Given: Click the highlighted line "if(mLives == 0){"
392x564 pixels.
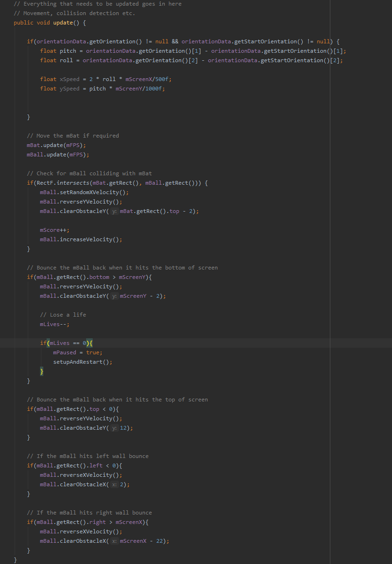Looking at the screenshot, I should (66, 343).
